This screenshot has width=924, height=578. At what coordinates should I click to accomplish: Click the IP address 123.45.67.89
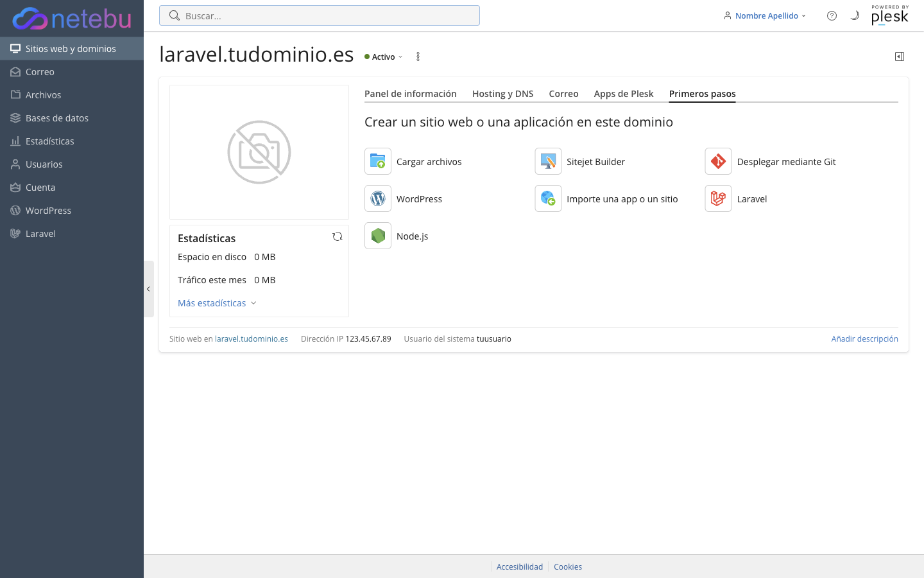point(368,339)
